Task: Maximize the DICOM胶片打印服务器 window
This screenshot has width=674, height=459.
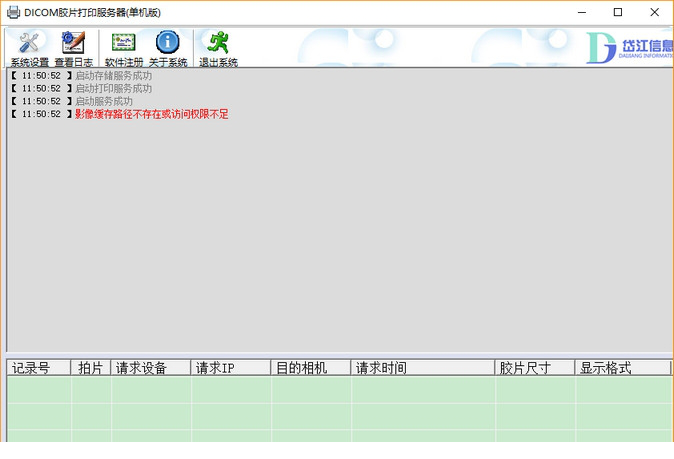Action: (x=618, y=12)
